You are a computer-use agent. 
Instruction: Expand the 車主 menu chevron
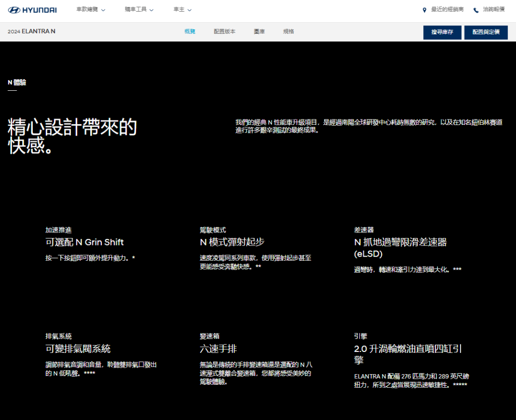click(188, 10)
